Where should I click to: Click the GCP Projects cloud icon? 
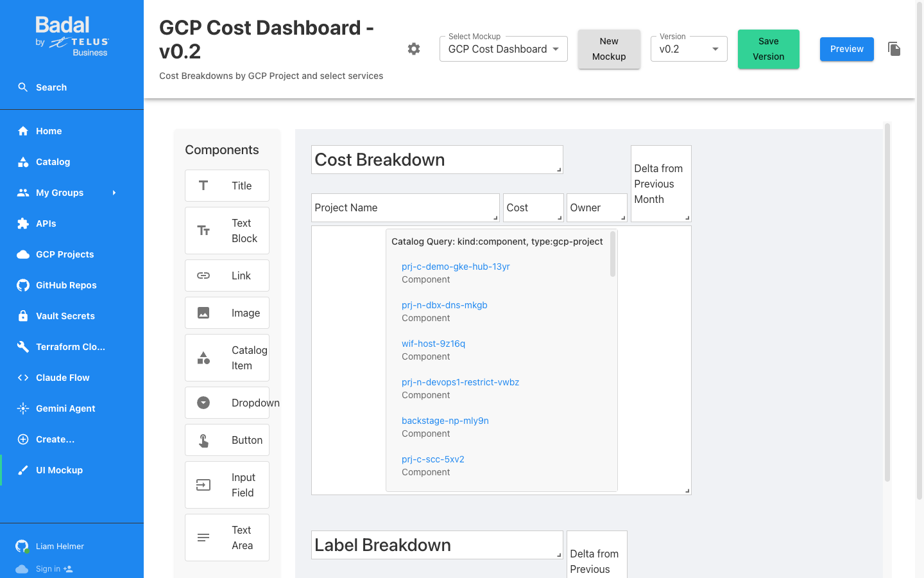pyautogui.click(x=23, y=254)
